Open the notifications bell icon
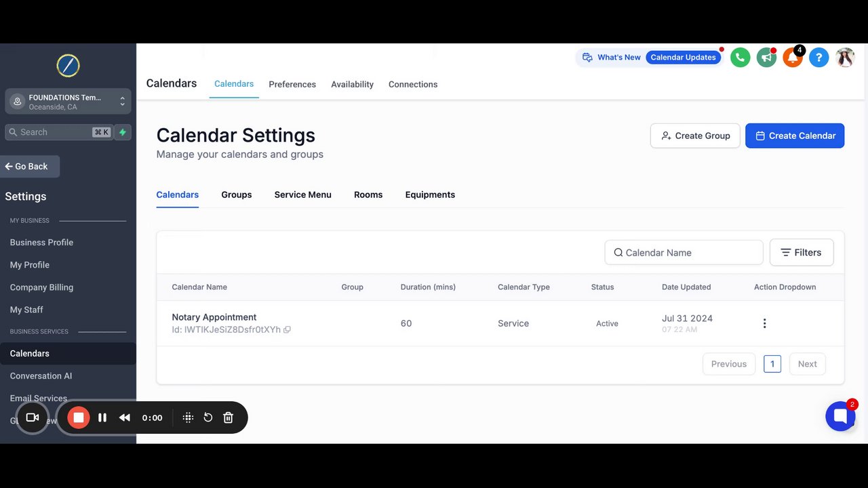Screen dimensions: 868x488 (792, 58)
